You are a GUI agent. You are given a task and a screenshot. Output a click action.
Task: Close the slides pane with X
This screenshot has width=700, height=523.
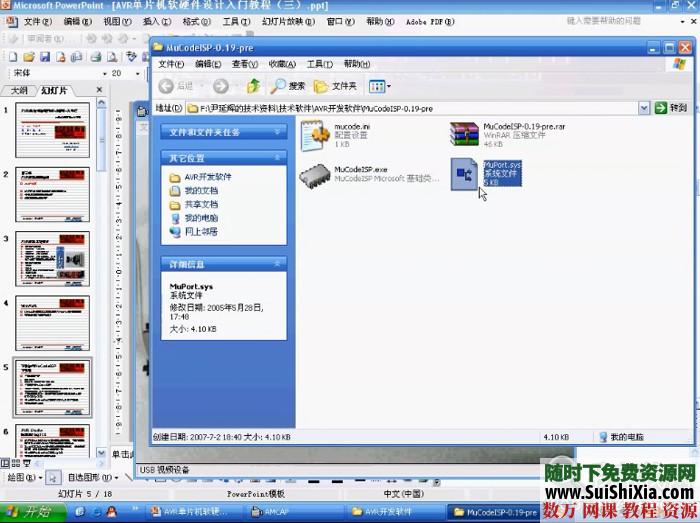coord(99,90)
